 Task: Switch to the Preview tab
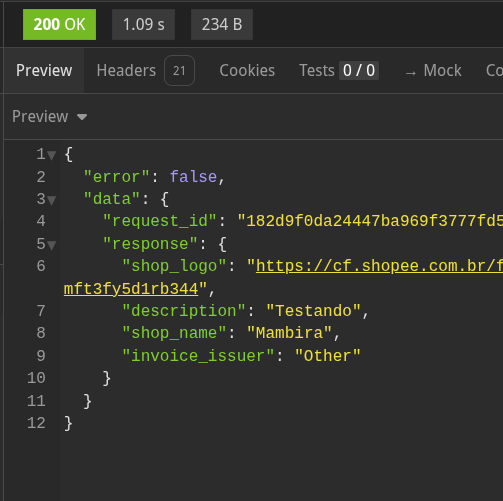(x=44, y=71)
